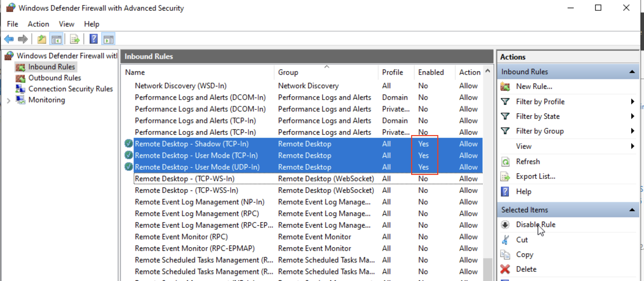644x281 pixels.
Task: Open the Filter by Profile submenu arrow
Action: tap(632, 101)
